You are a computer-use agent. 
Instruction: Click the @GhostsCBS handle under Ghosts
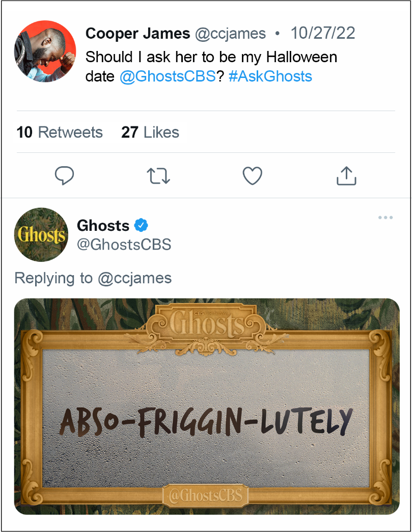click(124, 244)
